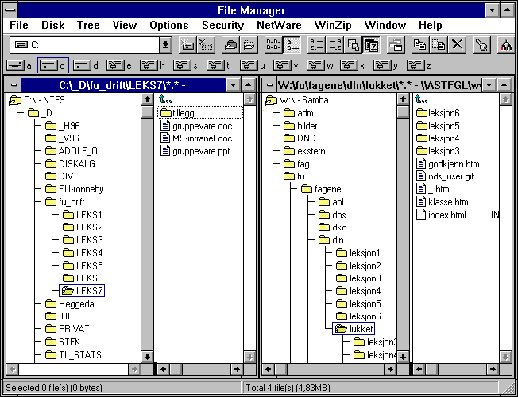Click the Delete (X) toolbar icon
Viewport: 518px width, 397px height.
point(458,45)
